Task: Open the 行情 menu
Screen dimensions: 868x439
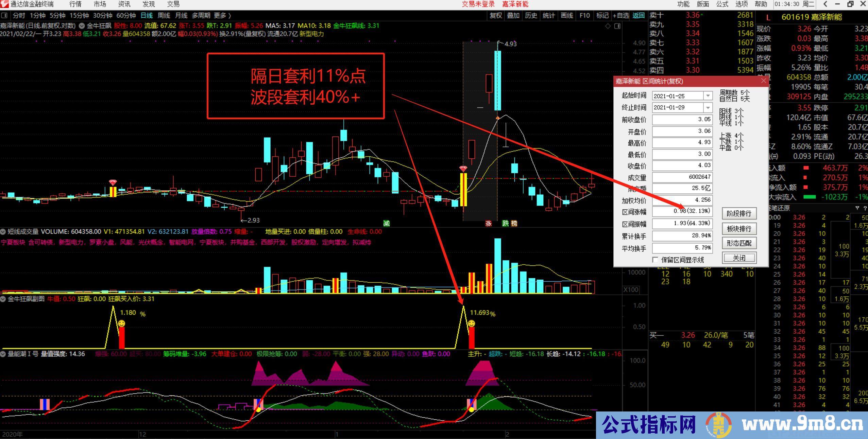Action: (x=75, y=4)
